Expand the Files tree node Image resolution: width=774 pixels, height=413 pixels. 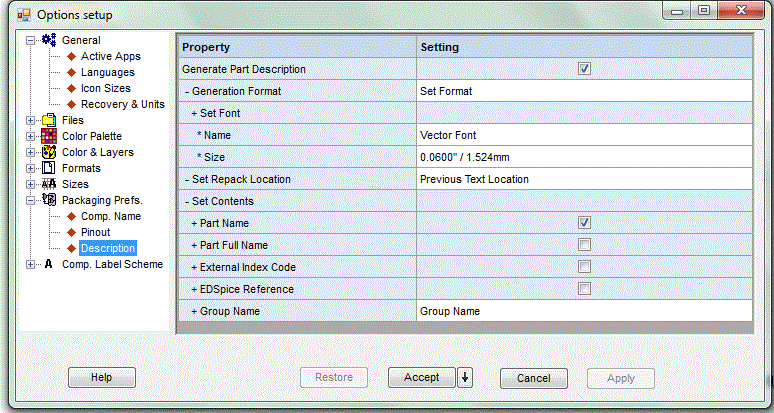click(x=31, y=120)
